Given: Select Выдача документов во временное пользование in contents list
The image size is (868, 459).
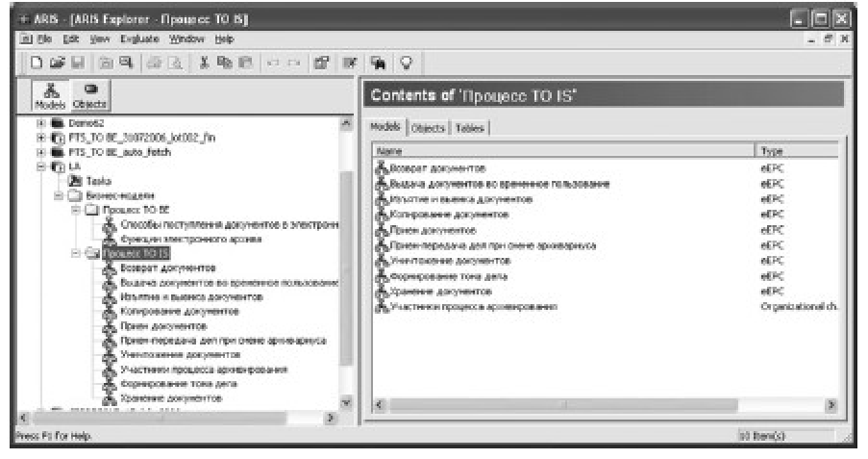Looking at the screenshot, I should click(x=500, y=184).
